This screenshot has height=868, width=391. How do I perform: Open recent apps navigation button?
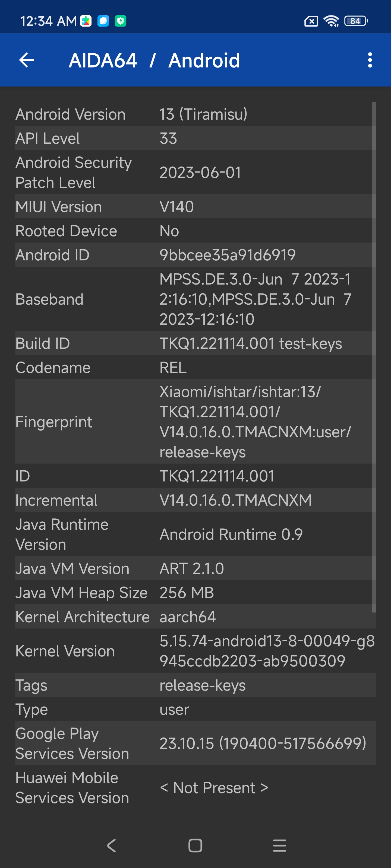[x=279, y=845]
